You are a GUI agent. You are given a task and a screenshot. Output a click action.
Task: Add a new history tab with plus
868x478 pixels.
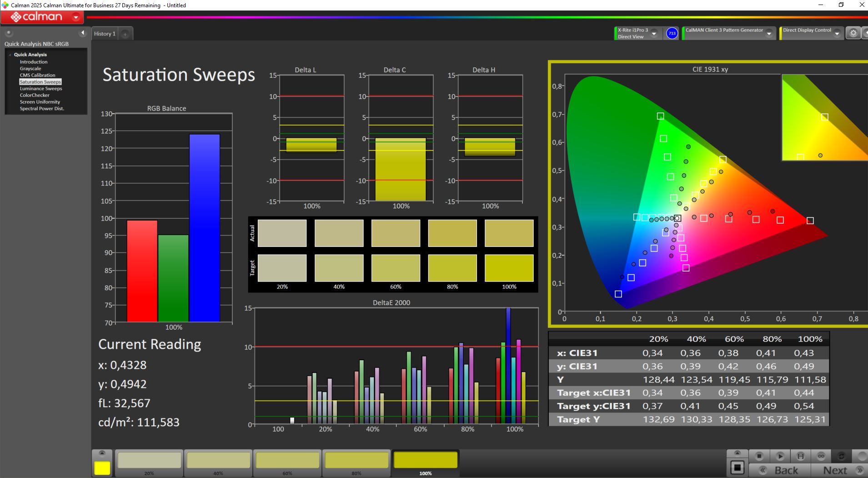coord(125,34)
